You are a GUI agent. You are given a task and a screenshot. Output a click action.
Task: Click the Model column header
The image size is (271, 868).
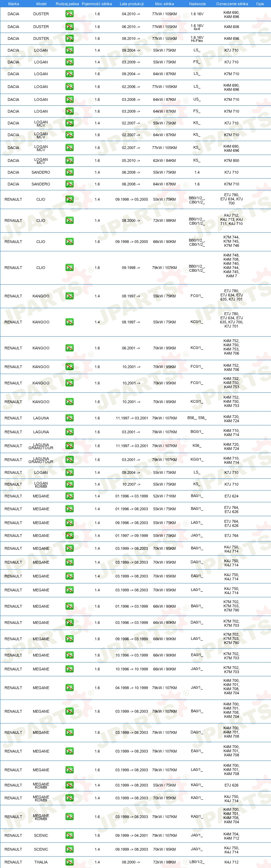(41, 4)
